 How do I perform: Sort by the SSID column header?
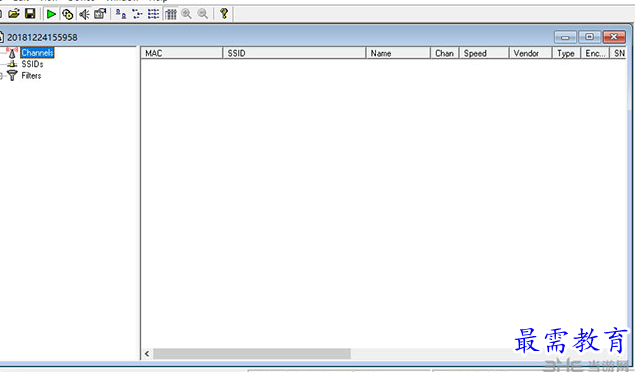pos(294,53)
